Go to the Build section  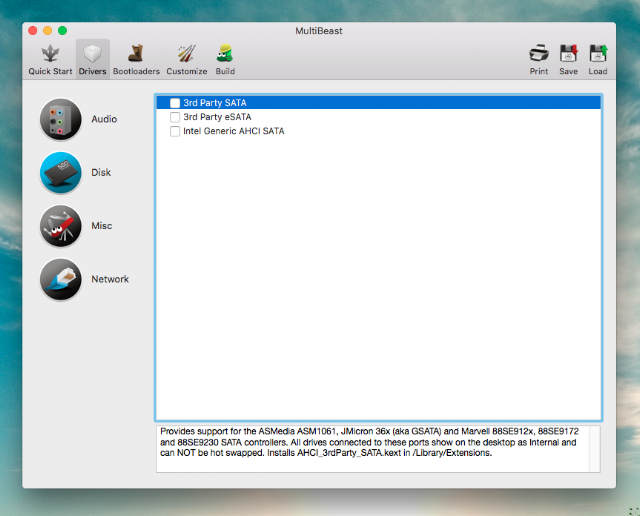(225, 53)
